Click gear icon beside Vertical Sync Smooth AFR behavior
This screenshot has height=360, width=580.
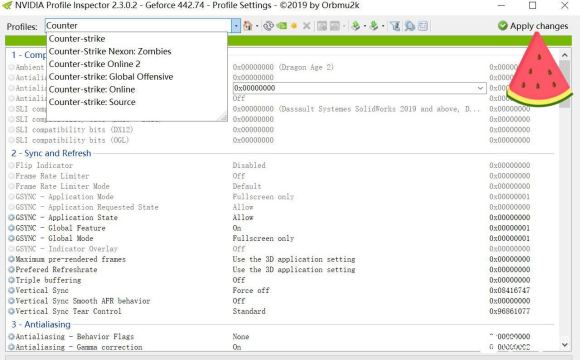pos(11,301)
